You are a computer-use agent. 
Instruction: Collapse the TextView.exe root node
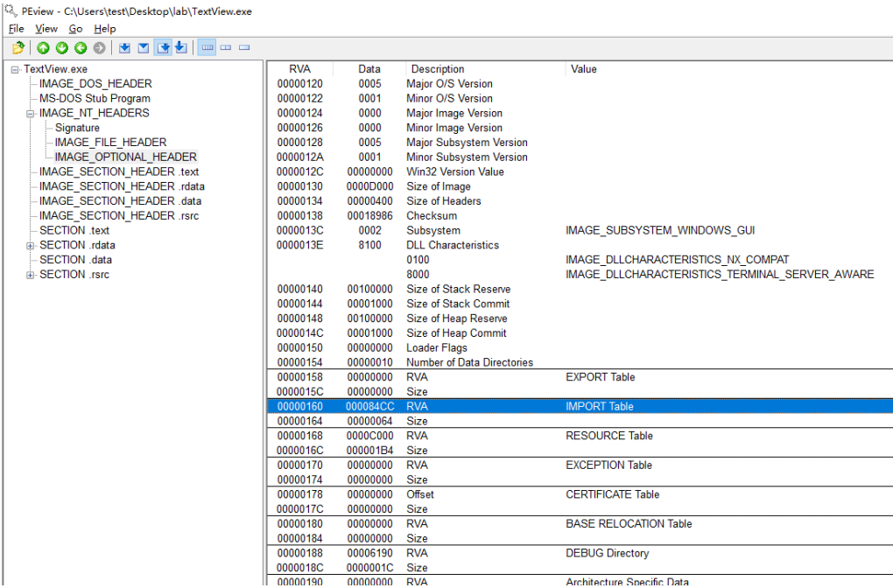coord(15,69)
